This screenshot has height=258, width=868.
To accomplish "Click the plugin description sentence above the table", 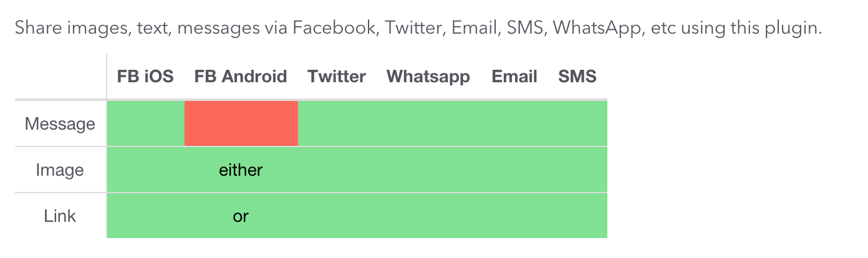I will (418, 28).
